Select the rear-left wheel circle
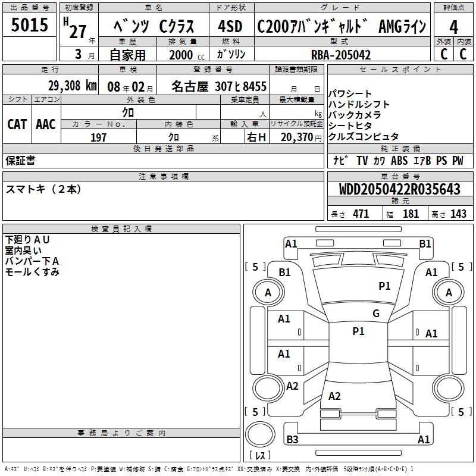Image resolution: width=476 pixels, height=476 pixels. 268,388
